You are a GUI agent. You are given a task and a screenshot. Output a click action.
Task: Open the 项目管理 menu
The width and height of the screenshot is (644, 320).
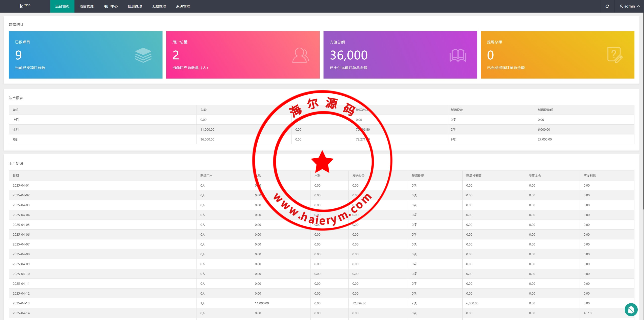coord(87,6)
